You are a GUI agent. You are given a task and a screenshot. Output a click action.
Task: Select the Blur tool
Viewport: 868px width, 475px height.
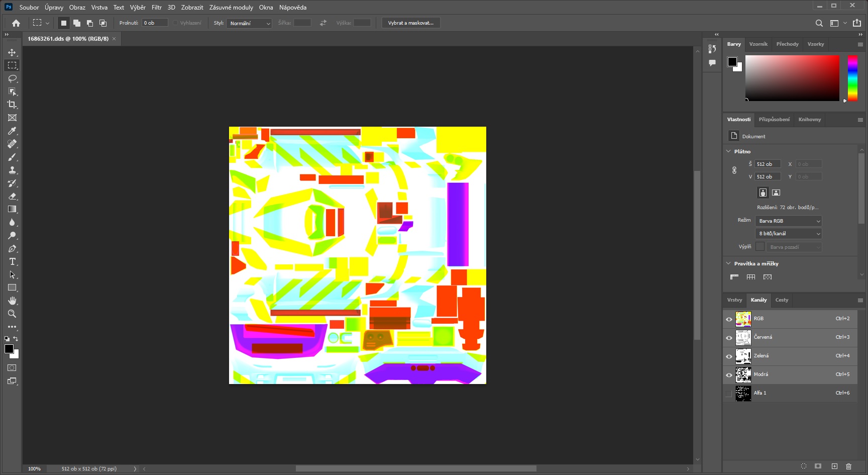pos(12,222)
